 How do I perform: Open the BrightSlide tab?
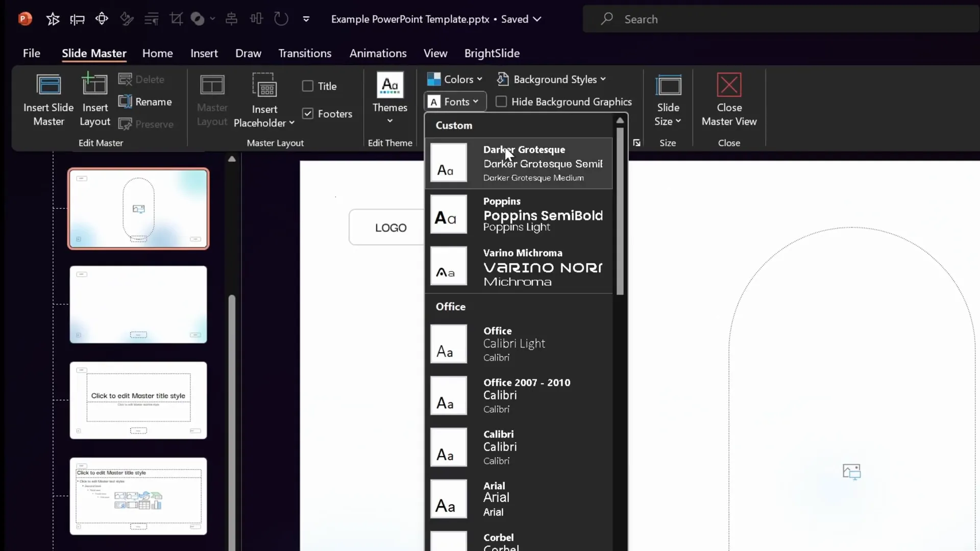tap(492, 53)
